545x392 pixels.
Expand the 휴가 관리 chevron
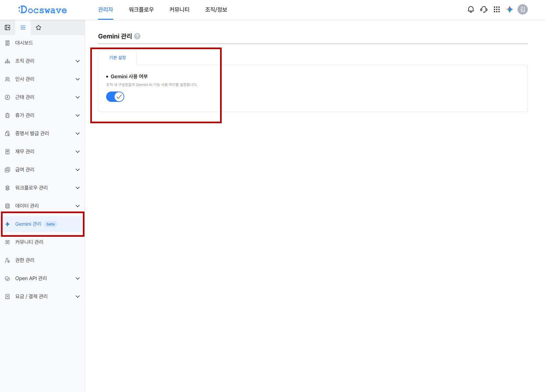point(78,115)
